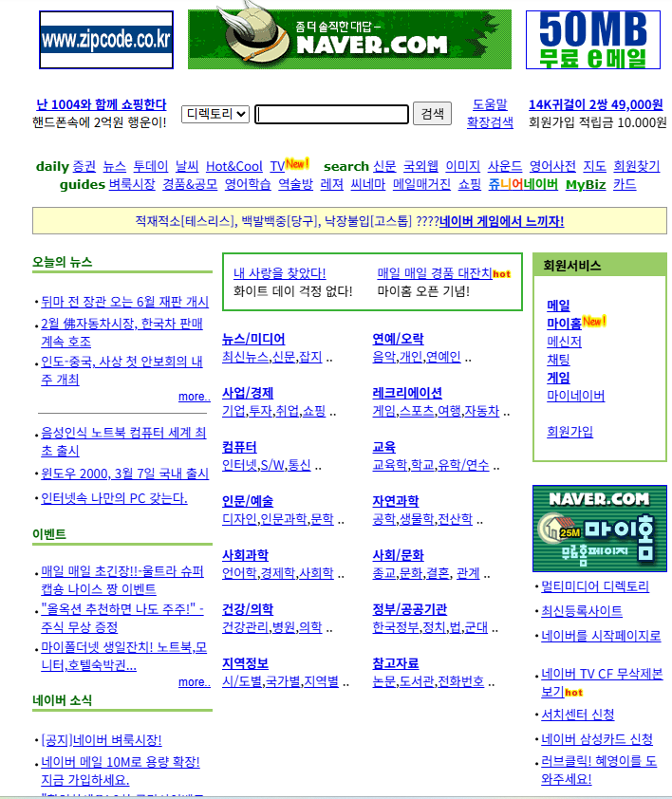Open the 쥬니어네이버 colorful link

(523, 184)
